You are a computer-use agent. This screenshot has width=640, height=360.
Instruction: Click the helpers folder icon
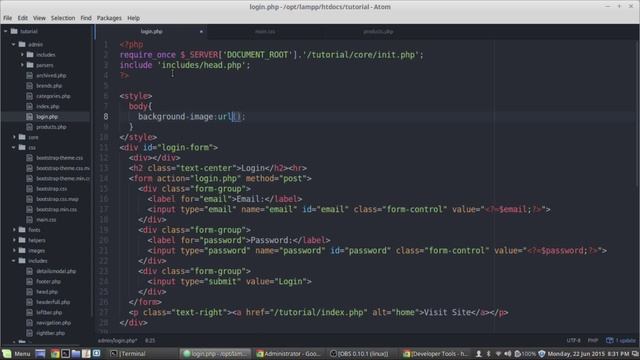tap(22, 240)
